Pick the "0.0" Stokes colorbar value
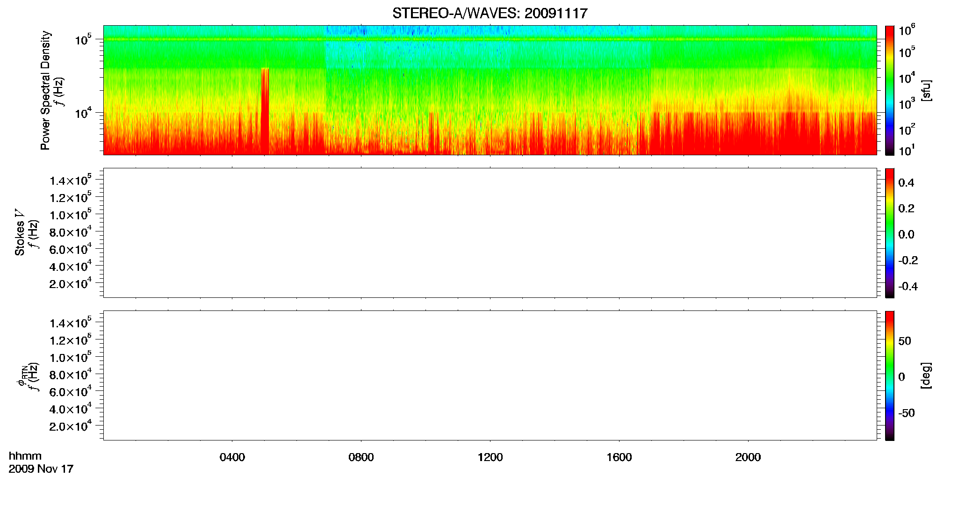 (x=906, y=235)
